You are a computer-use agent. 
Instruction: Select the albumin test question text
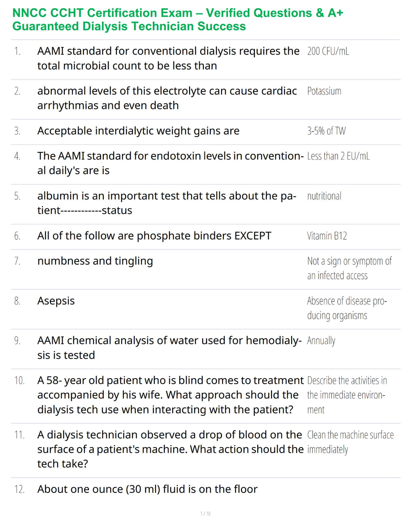coord(166,203)
